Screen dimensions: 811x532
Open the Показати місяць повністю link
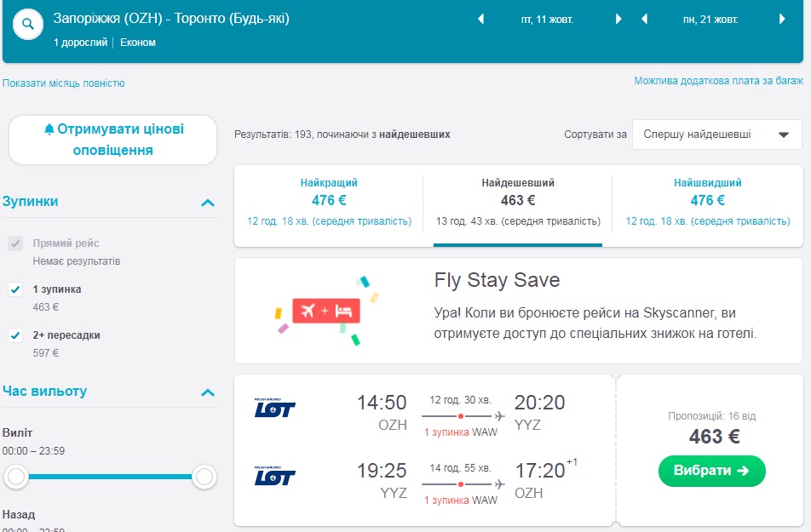click(x=64, y=83)
